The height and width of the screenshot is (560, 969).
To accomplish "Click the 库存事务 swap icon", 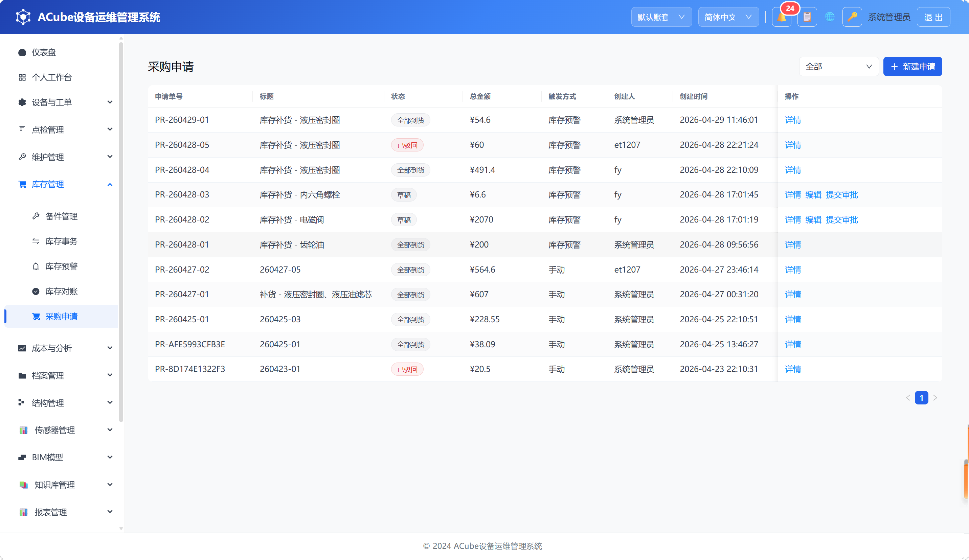I will click(x=36, y=241).
